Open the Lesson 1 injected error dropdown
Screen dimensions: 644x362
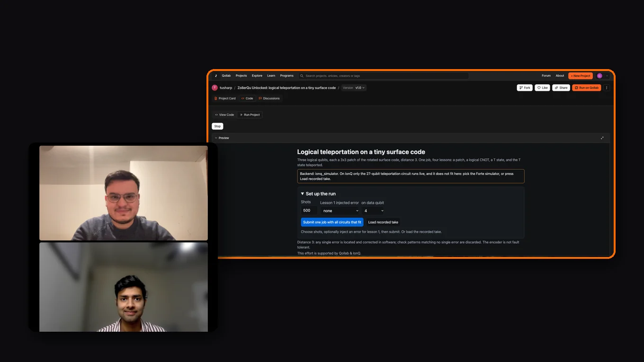[x=340, y=211]
